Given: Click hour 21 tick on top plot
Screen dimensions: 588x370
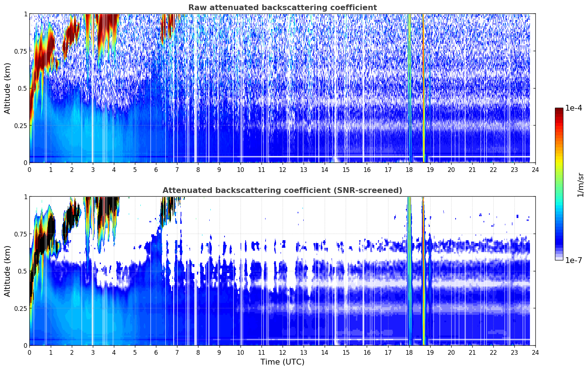Looking at the screenshot, I should click(x=472, y=169).
